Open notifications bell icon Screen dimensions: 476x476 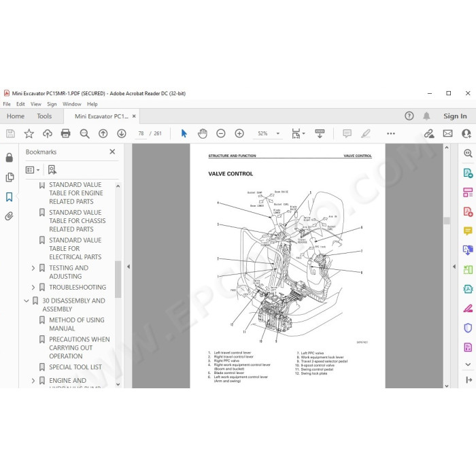(x=426, y=116)
